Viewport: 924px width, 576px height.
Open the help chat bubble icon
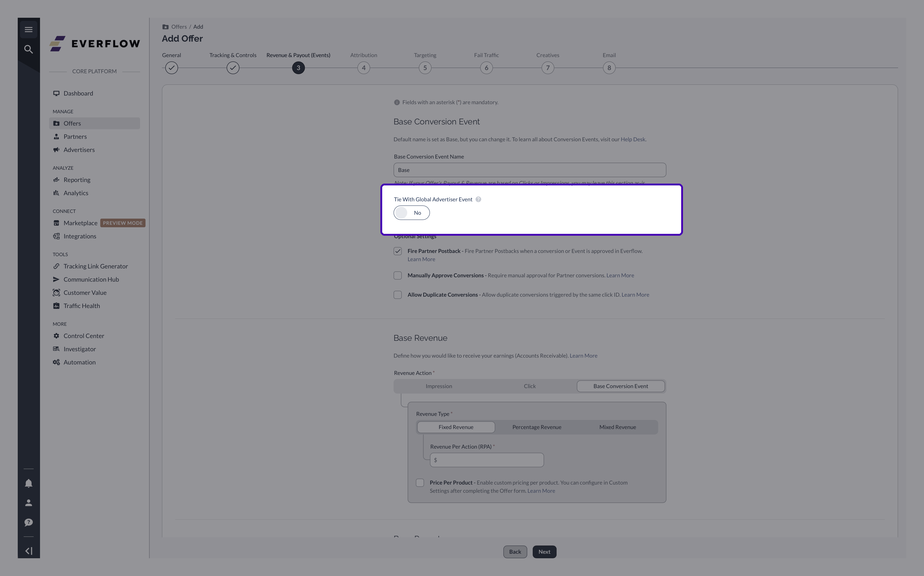29,522
